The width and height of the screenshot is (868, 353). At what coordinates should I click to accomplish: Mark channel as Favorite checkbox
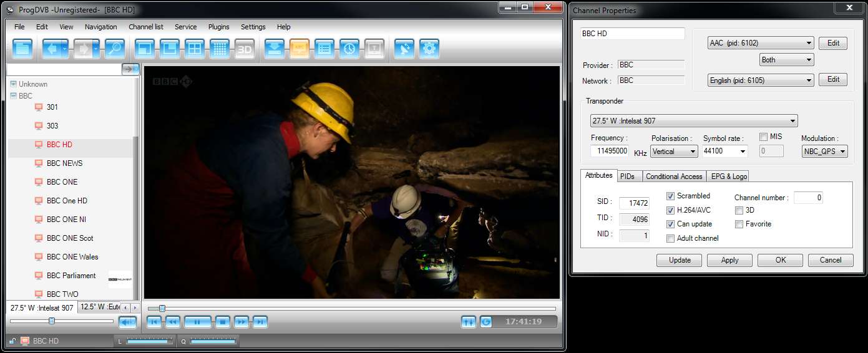739,224
